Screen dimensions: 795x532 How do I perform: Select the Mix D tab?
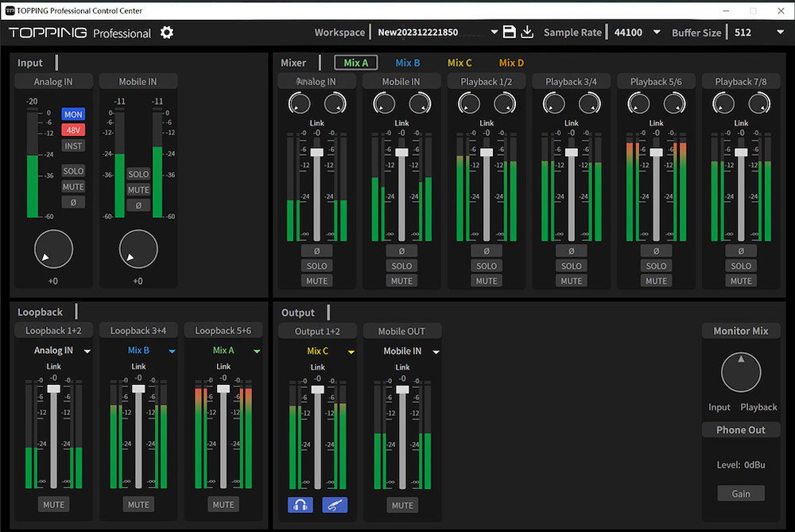pyautogui.click(x=511, y=63)
